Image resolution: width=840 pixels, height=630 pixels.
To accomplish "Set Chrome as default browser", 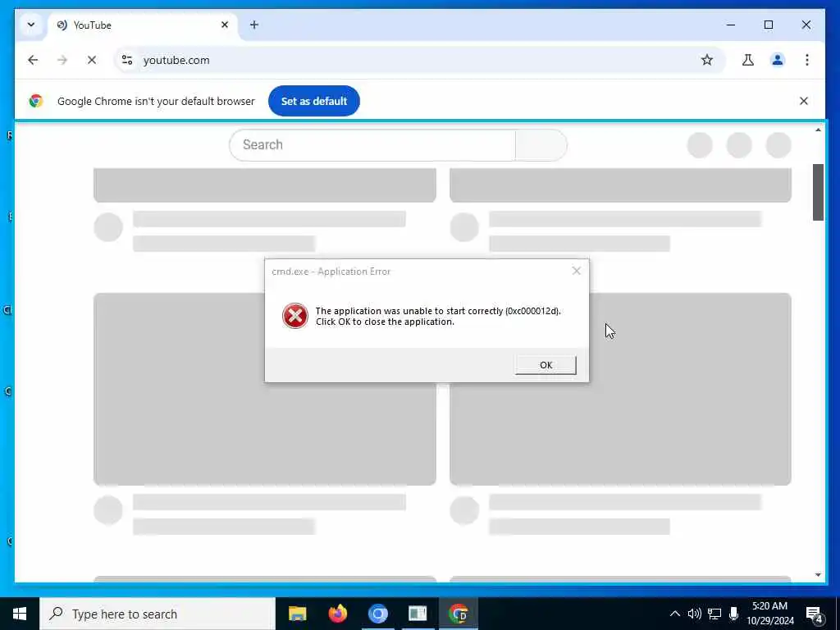I will pos(314,101).
